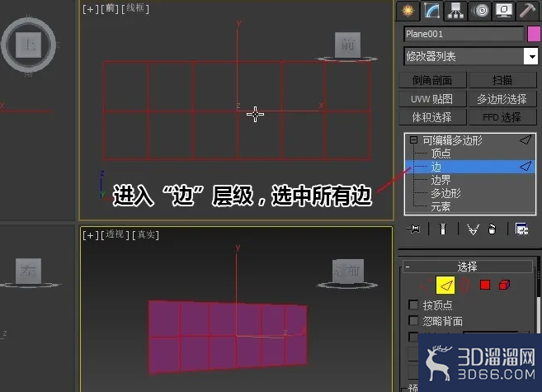
Task: Click the UVW 贴图 button
Action: 432,99
